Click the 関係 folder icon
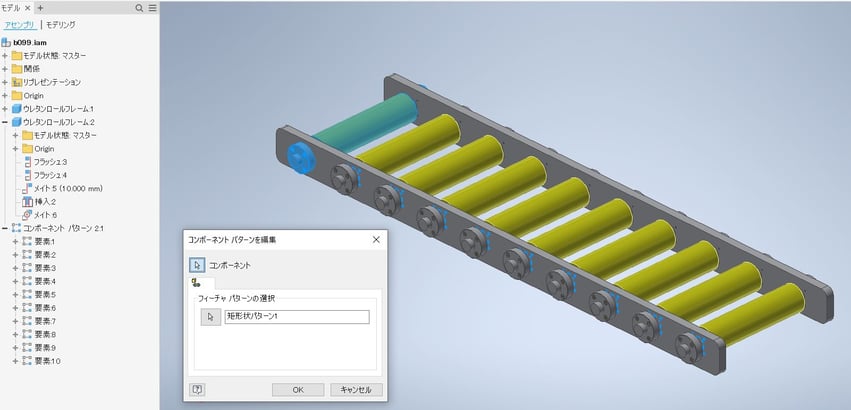The width and height of the screenshot is (851, 410). coord(17,69)
